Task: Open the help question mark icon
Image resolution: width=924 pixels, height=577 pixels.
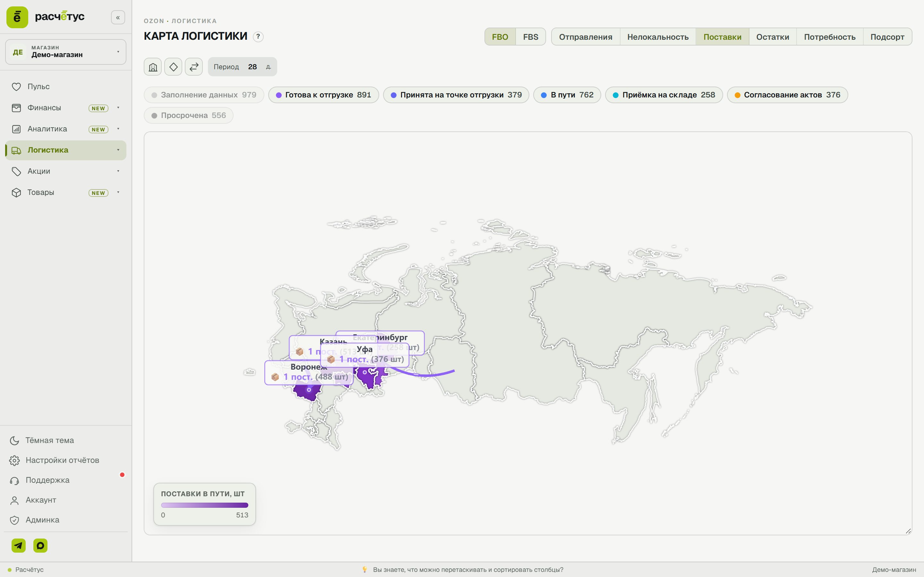Action: point(258,37)
